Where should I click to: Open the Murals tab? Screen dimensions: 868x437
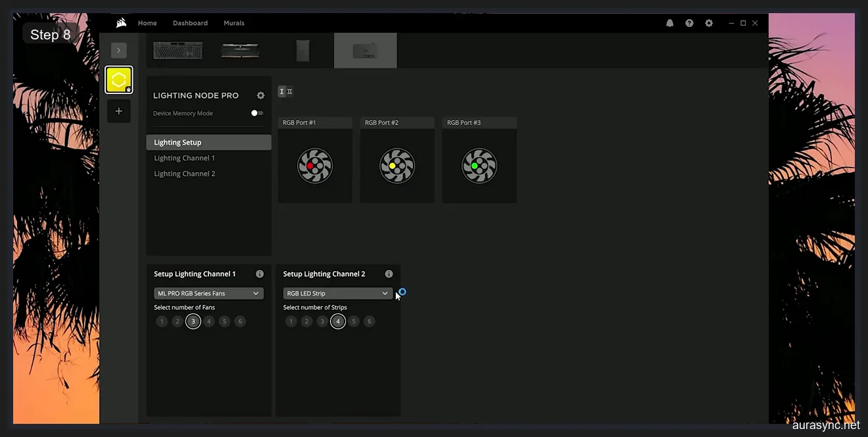[233, 22]
